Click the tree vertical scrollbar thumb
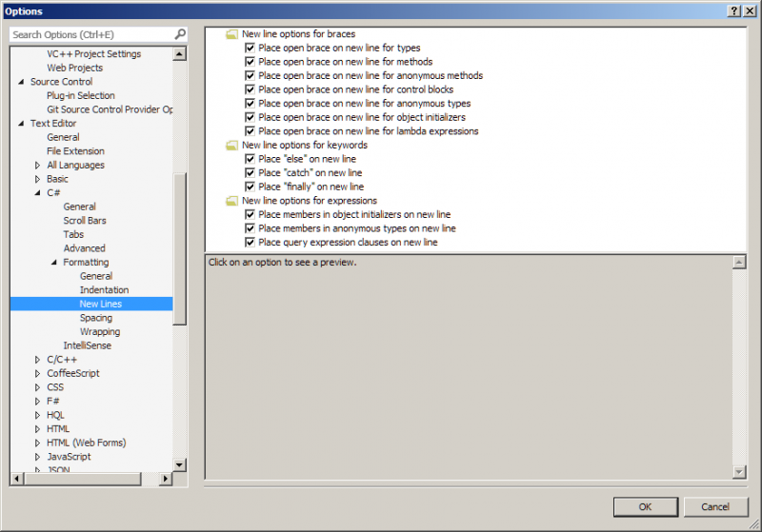The image size is (762, 532). tap(180, 247)
